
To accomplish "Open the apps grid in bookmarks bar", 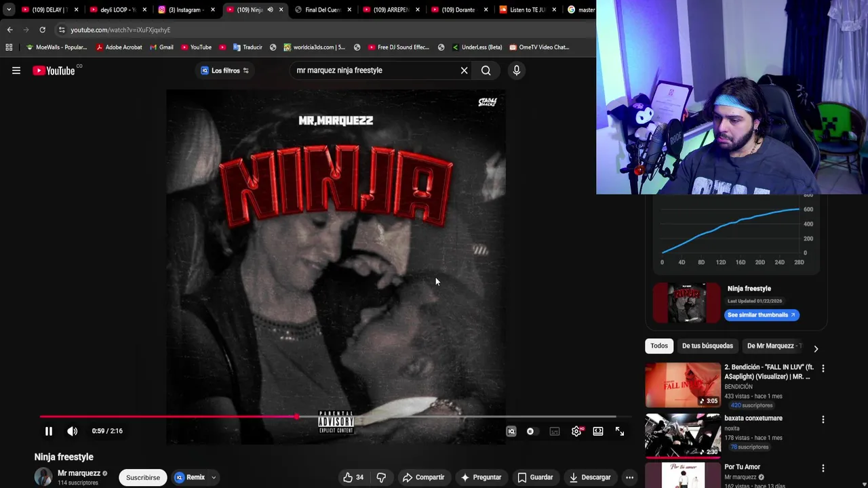I will pyautogui.click(x=9, y=47).
